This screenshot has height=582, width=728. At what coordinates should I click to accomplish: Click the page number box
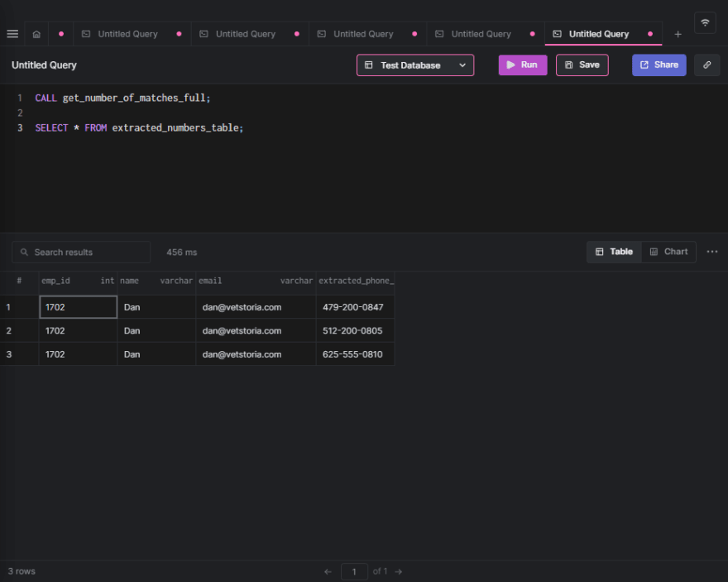354,572
